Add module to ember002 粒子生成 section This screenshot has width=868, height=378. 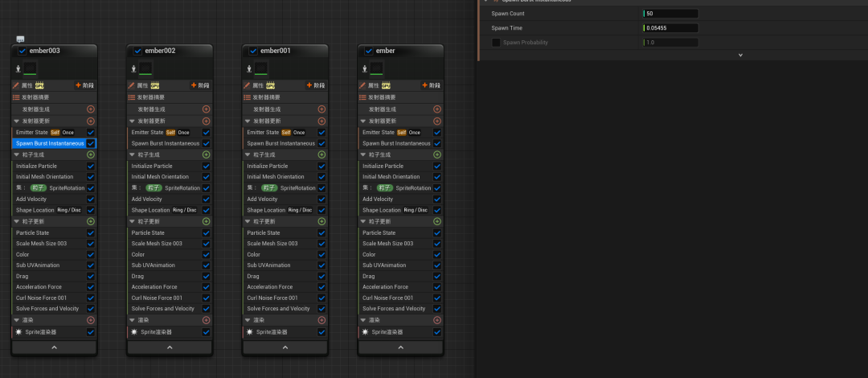pyautogui.click(x=206, y=154)
